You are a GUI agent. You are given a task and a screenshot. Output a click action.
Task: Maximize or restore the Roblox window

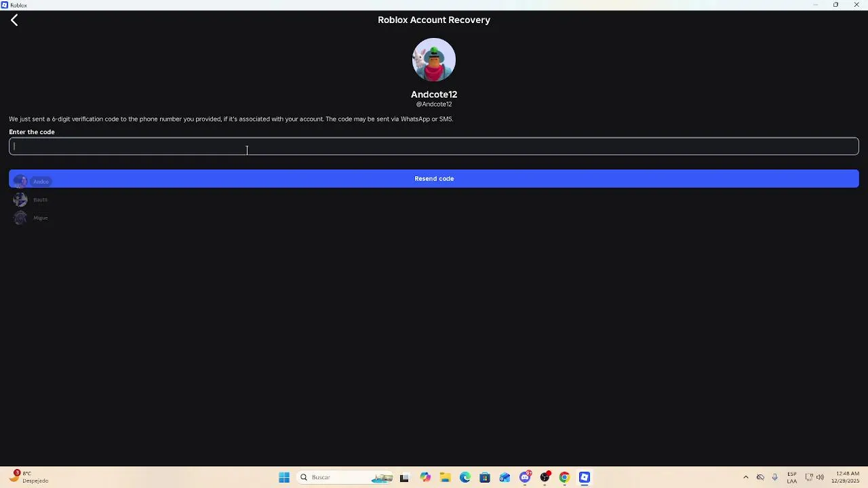[835, 5]
